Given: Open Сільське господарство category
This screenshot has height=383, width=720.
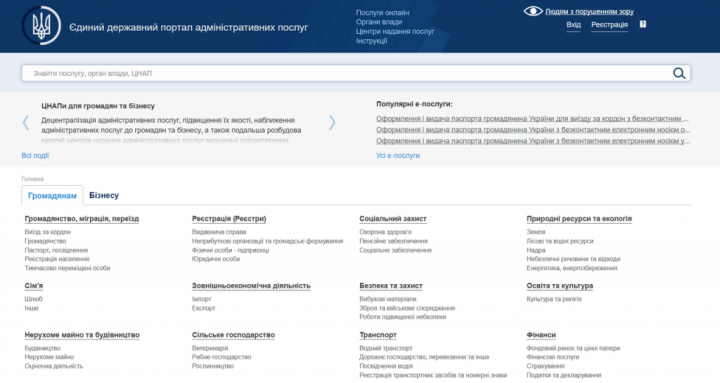Looking at the screenshot, I should [233, 335].
